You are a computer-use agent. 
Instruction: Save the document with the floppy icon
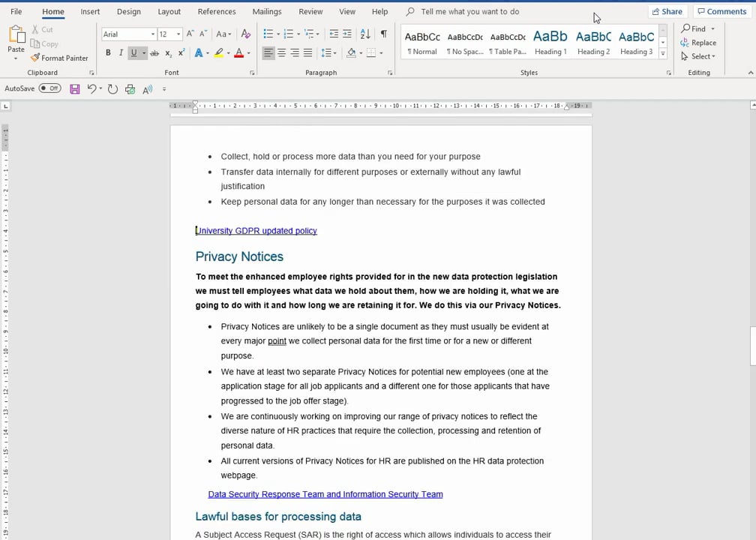(x=74, y=89)
